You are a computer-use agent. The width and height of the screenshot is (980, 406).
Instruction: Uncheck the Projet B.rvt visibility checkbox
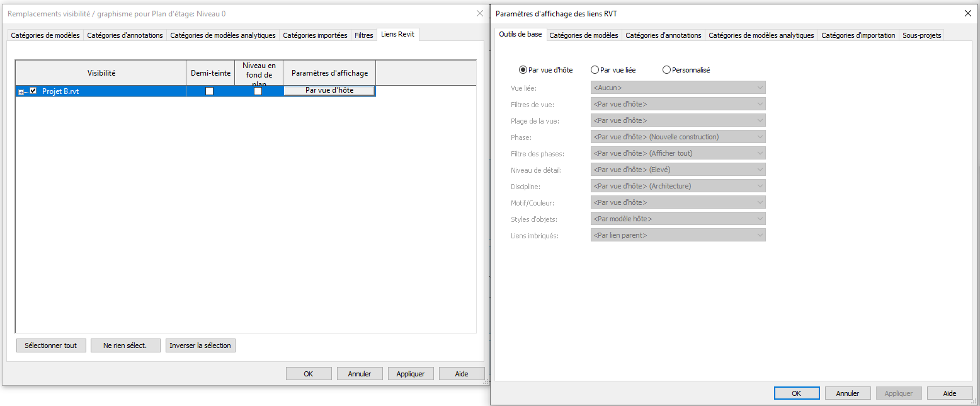33,91
